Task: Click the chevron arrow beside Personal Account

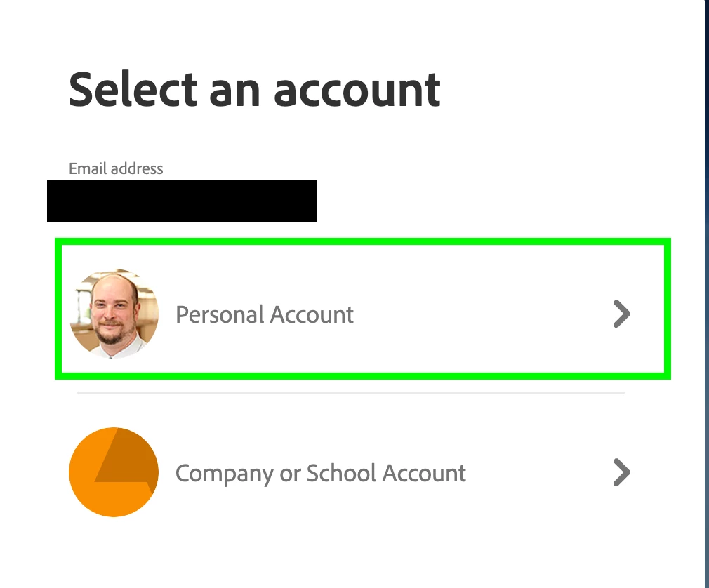Action: [x=622, y=314]
